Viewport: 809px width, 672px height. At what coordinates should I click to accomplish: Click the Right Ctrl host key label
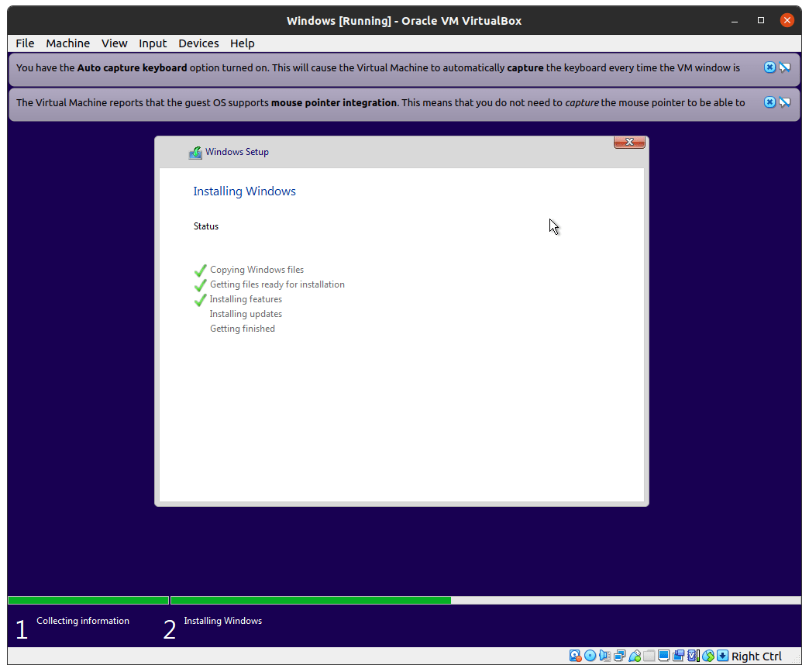coord(756,656)
